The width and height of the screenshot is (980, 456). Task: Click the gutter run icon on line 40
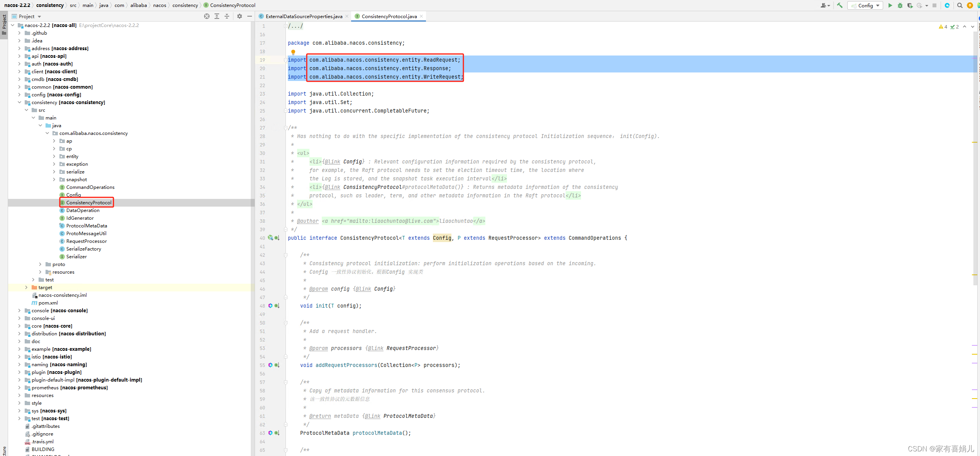pyautogui.click(x=270, y=237)
